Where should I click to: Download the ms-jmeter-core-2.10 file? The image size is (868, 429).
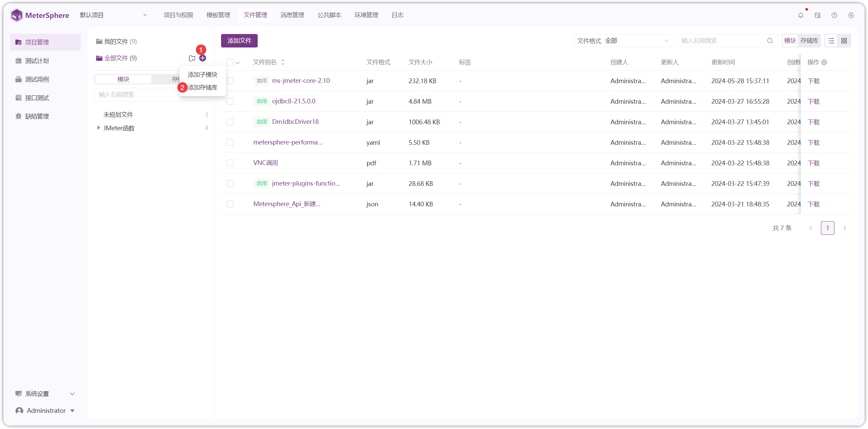coord(813,81)
